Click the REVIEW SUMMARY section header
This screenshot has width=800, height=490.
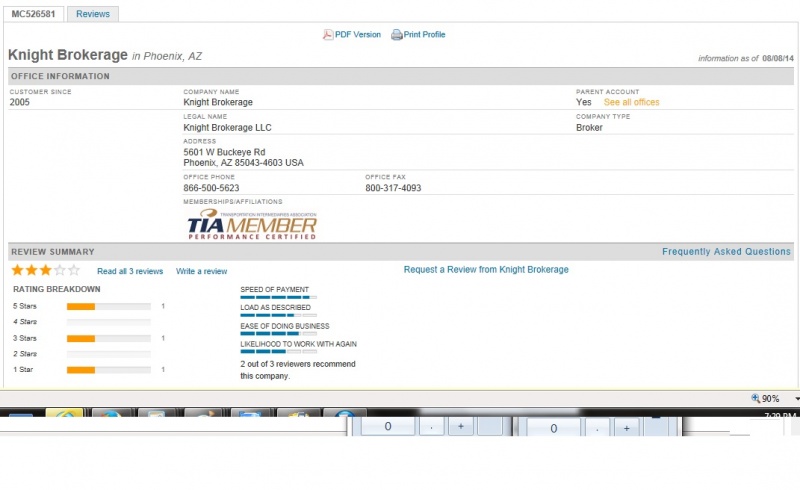tap(53, 252)
